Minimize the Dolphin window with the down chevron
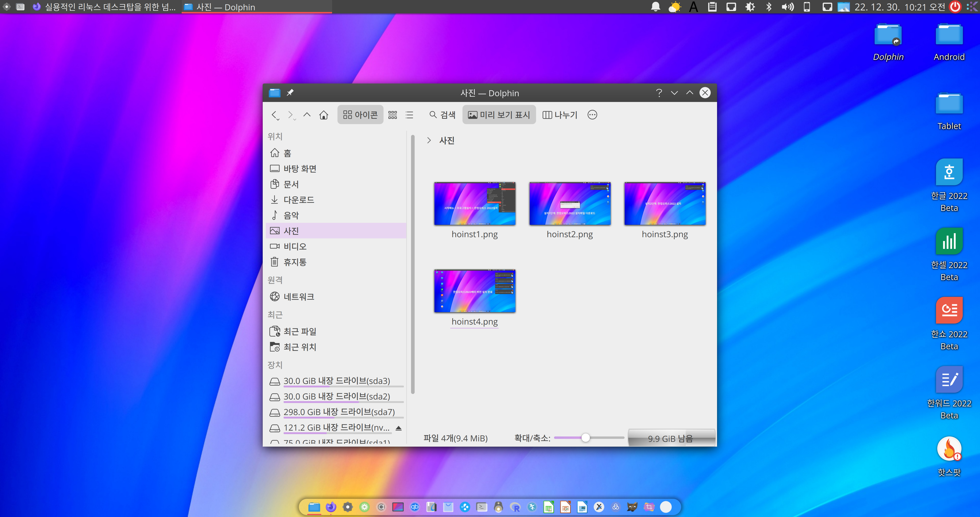The height and width of the screenshot is (517, 980). [674, 93]
